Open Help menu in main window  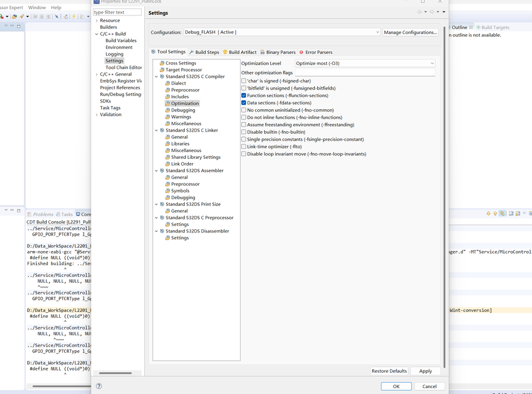click(x=56, y=7)
